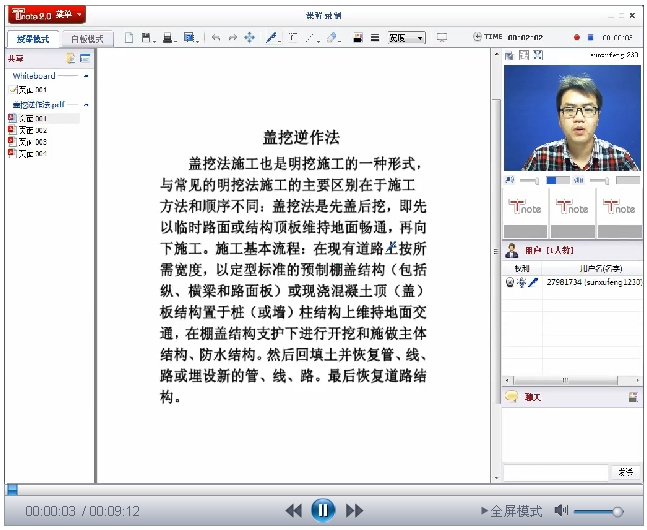
Task: Click the undo arrow icon
Action: (x=216, y=38)
